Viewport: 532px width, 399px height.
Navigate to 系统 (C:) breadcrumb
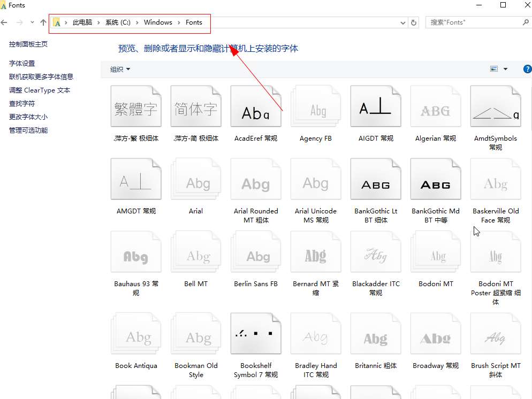tap(118, 22)
